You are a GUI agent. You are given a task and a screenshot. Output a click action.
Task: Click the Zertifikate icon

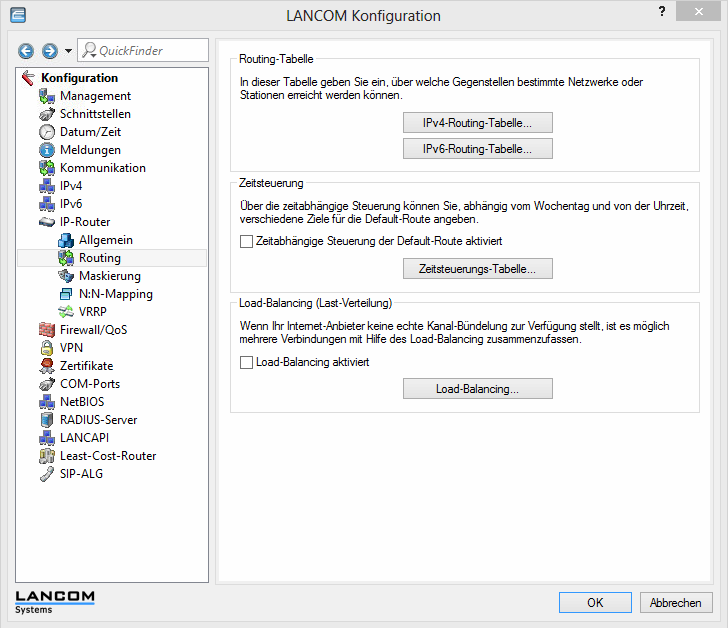coord(46,366)
